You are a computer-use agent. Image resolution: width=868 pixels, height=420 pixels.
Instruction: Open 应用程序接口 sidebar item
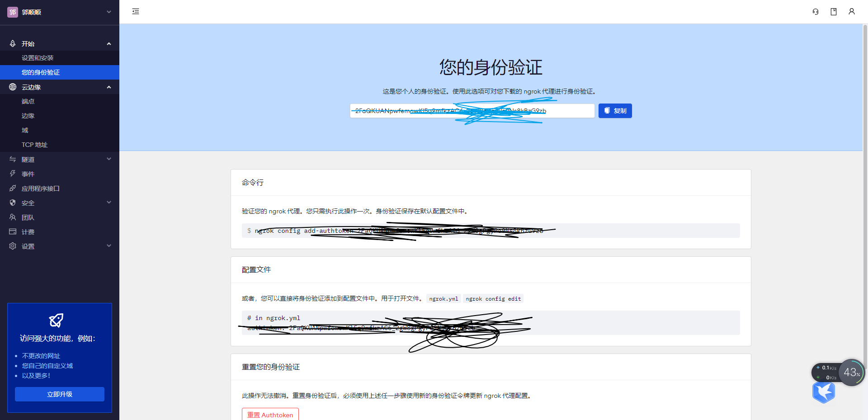coord(60,188)
